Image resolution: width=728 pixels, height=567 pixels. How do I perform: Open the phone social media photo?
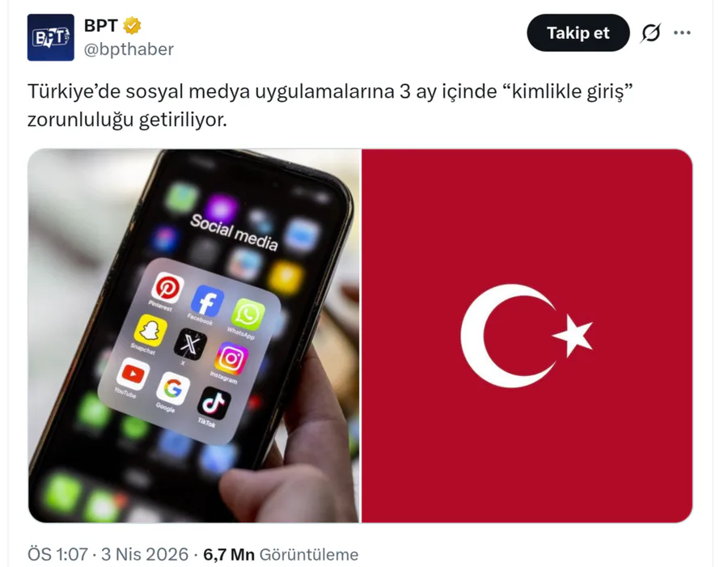pos(193,336)
